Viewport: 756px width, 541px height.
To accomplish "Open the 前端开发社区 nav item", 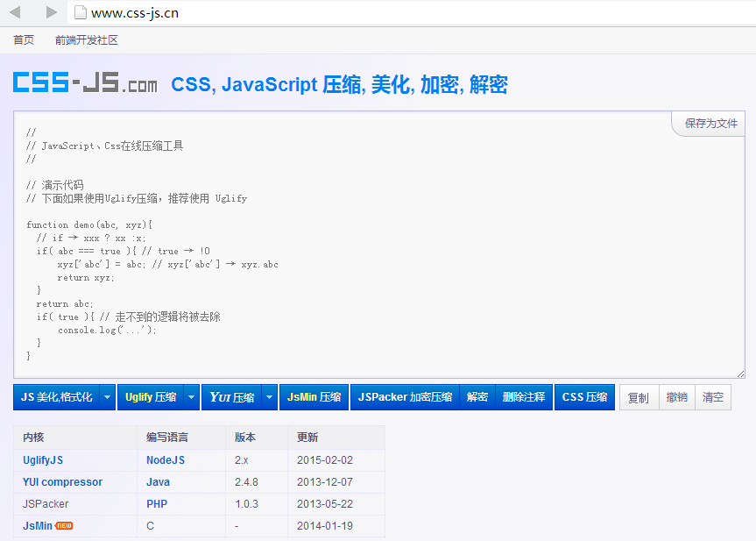I will click(87, 40).
